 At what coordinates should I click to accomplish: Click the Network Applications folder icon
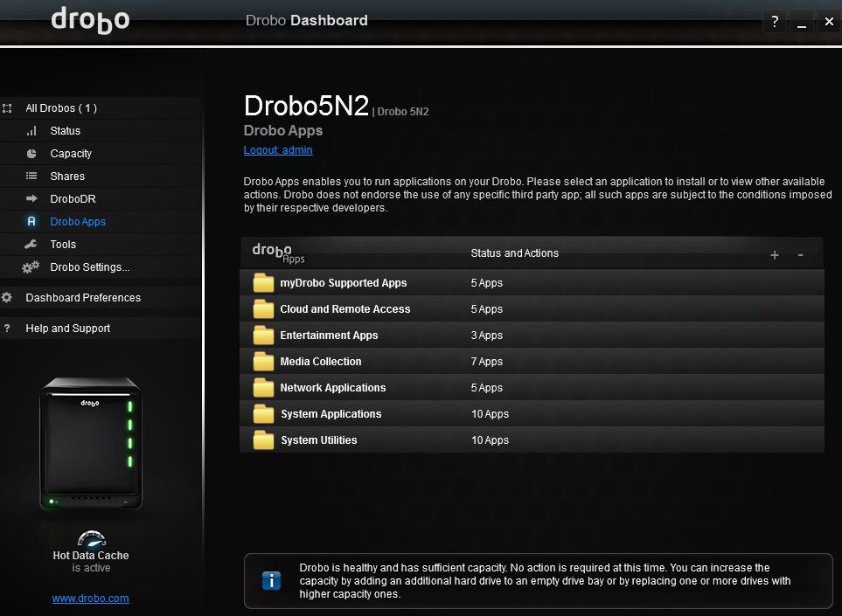(264, 387)
